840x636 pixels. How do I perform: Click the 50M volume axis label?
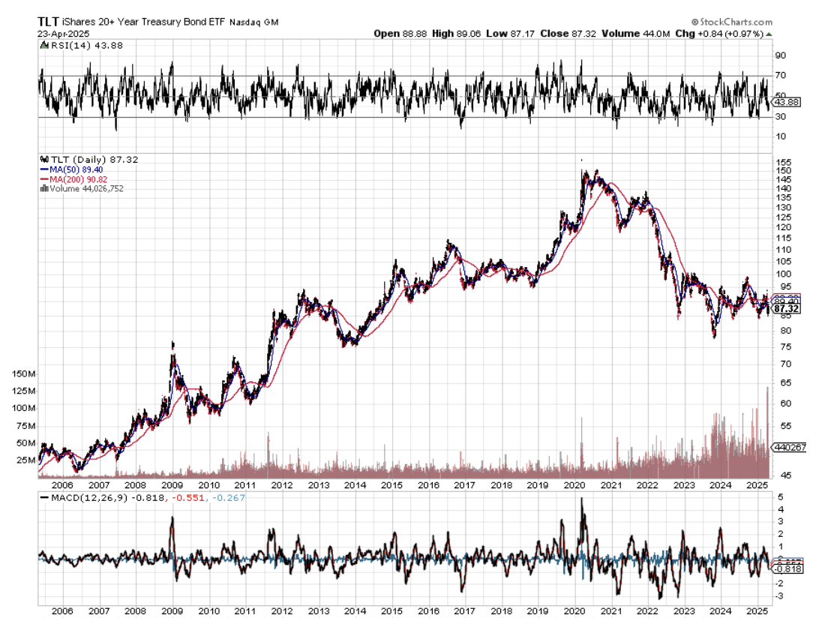25,443
